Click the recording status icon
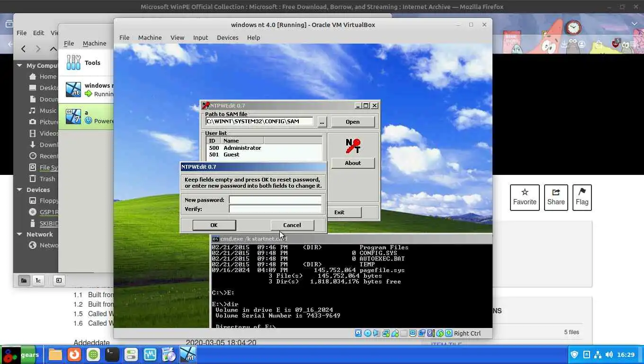 coord(422,333)
